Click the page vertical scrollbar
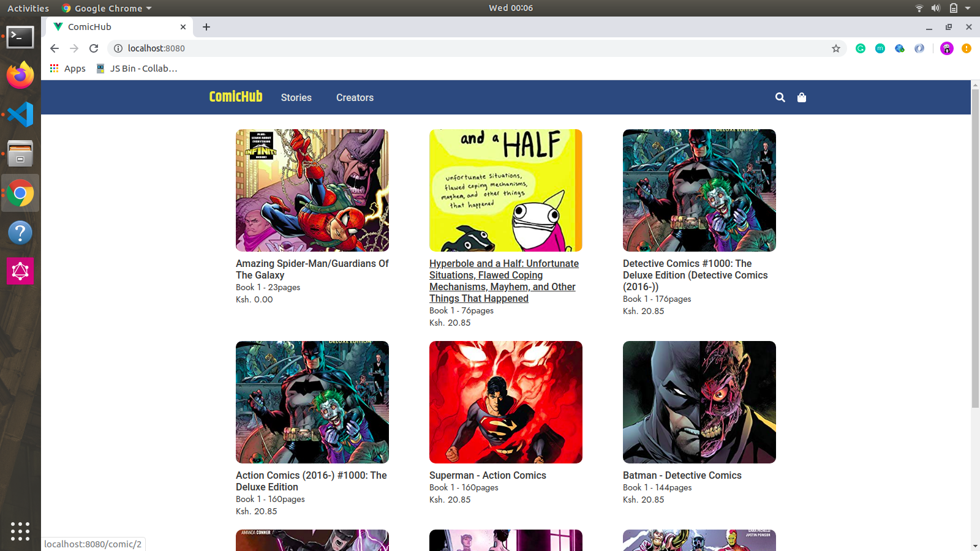 coord(975,248)
